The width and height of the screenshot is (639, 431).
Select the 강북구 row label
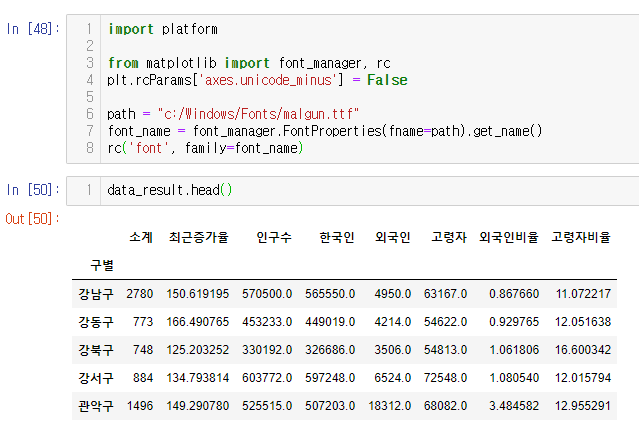point(96,350)
